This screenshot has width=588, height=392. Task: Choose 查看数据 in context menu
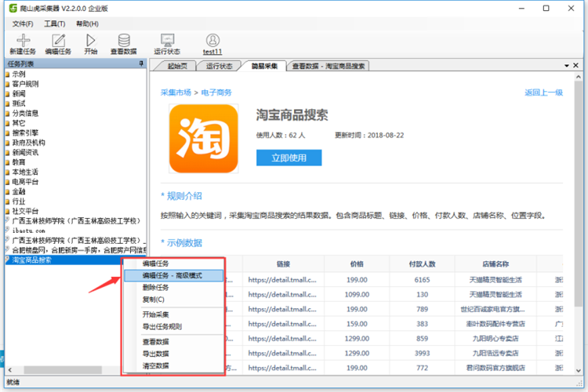click(174, 341)
